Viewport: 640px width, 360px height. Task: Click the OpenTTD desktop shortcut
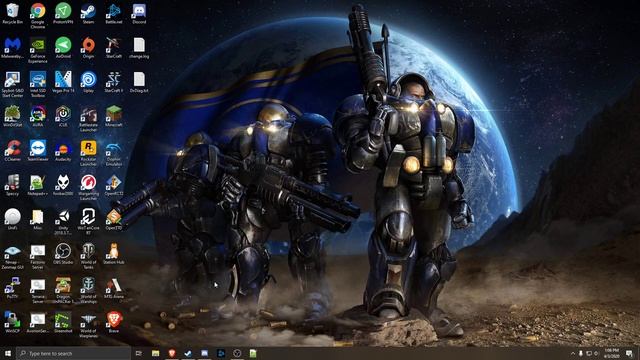pyautogui.click(x=113, y=220)
